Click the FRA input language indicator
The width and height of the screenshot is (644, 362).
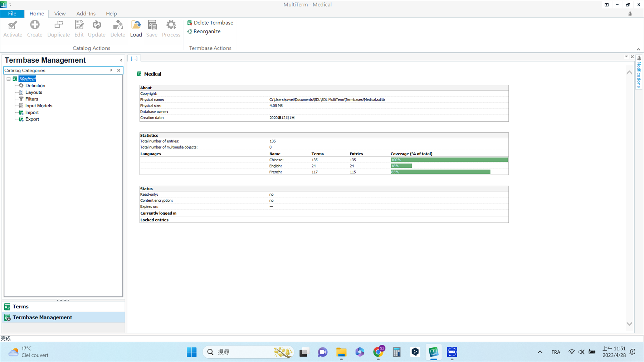tap(556, 352)
